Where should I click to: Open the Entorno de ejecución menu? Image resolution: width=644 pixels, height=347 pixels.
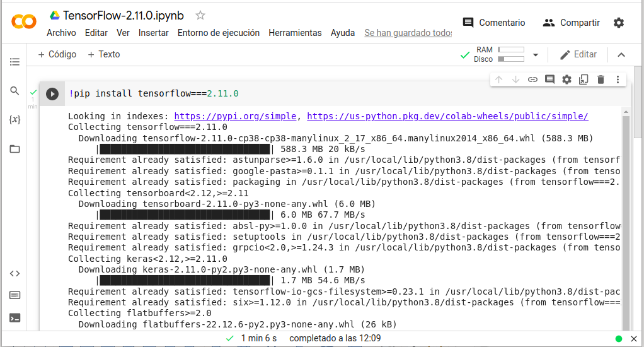point(218,33)
